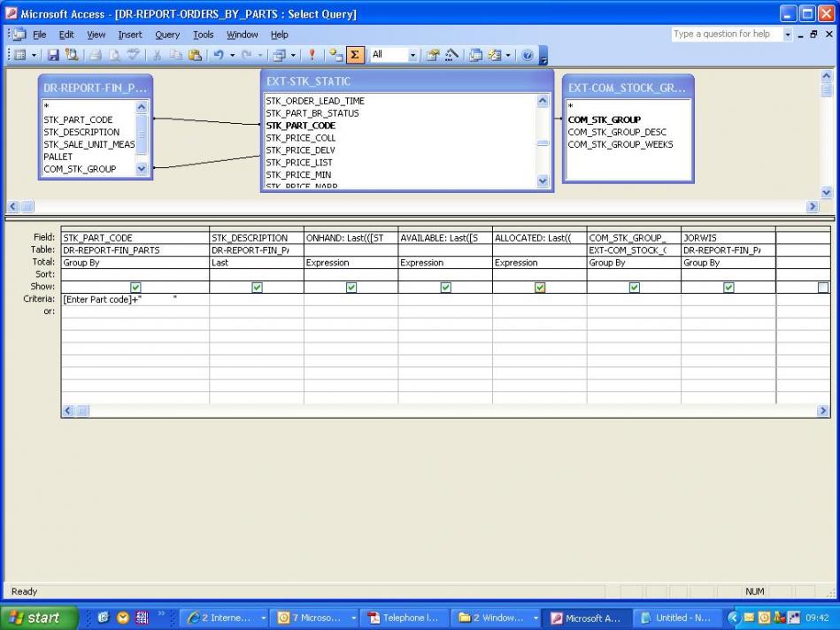
Task: Open the Top Values 'All' dropdown
Action: [x=412, y=55]
